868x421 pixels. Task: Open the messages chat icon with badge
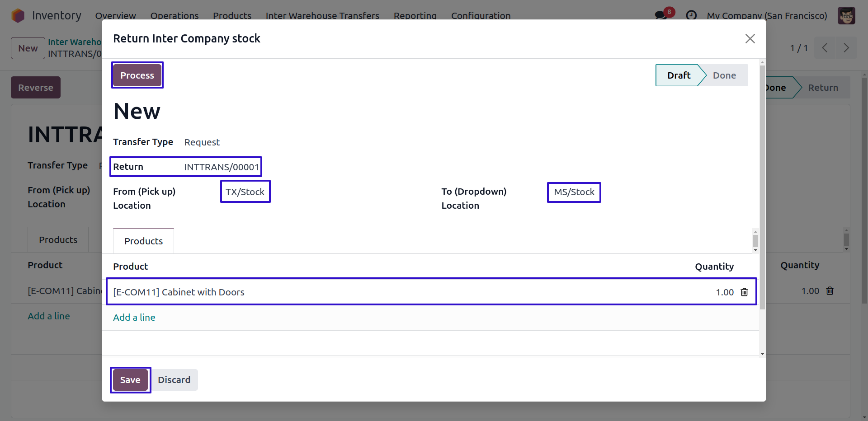(x=661, y=15)
